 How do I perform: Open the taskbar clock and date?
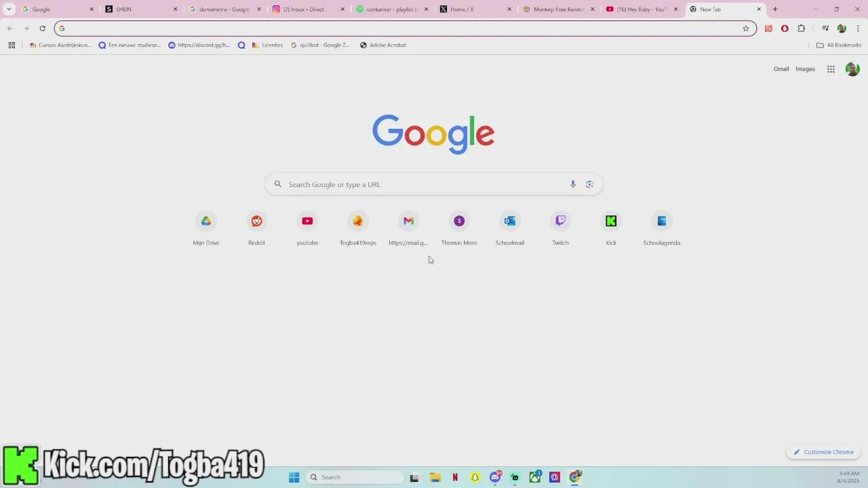[849, 477]
